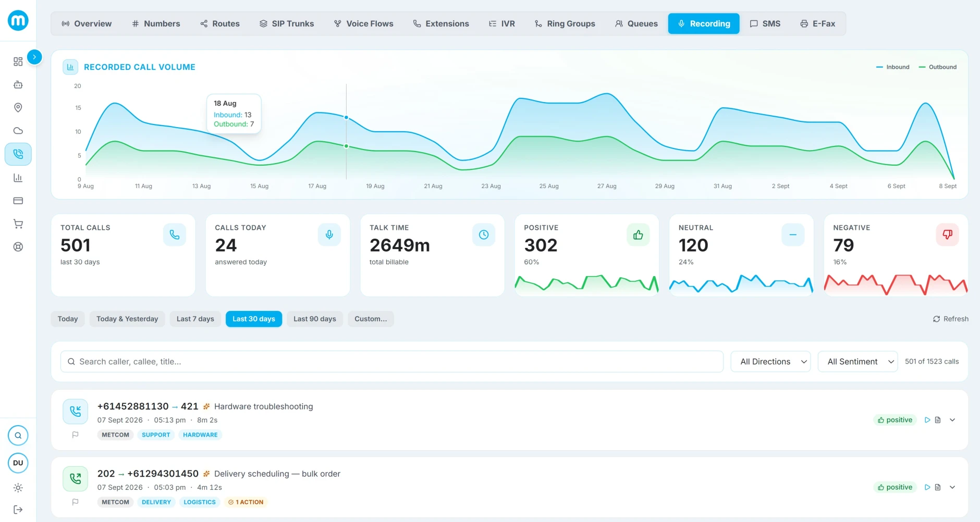Play the Delivery scheduling call recording
Viewport: 980px width, 522px height.
927,487
